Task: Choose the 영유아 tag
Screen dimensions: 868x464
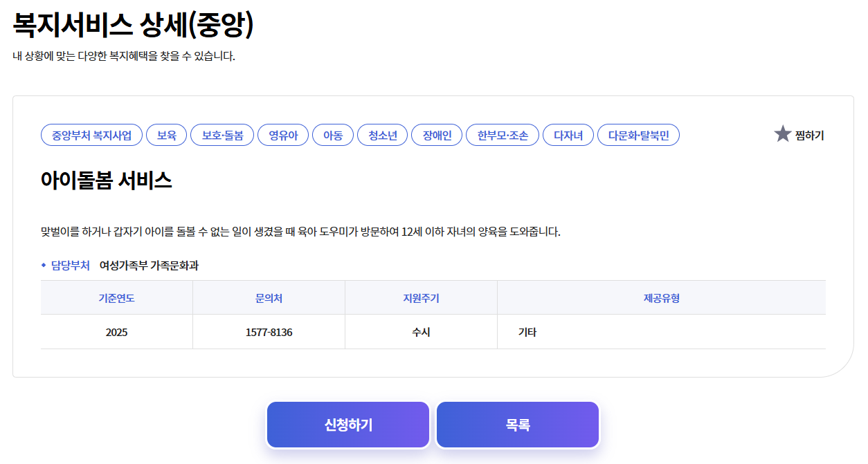Action: coord(283,136)
